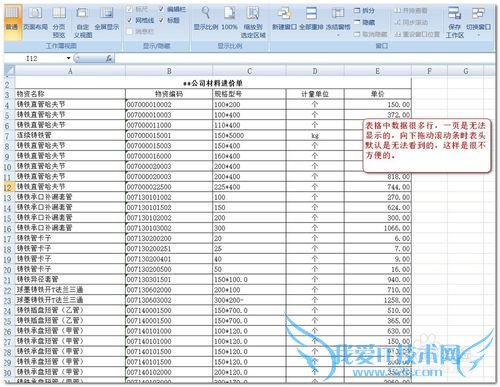The image size is (500, 387).
Task: Set zoom to 100%
Action: pyautogui.click(x=229, y=18)
